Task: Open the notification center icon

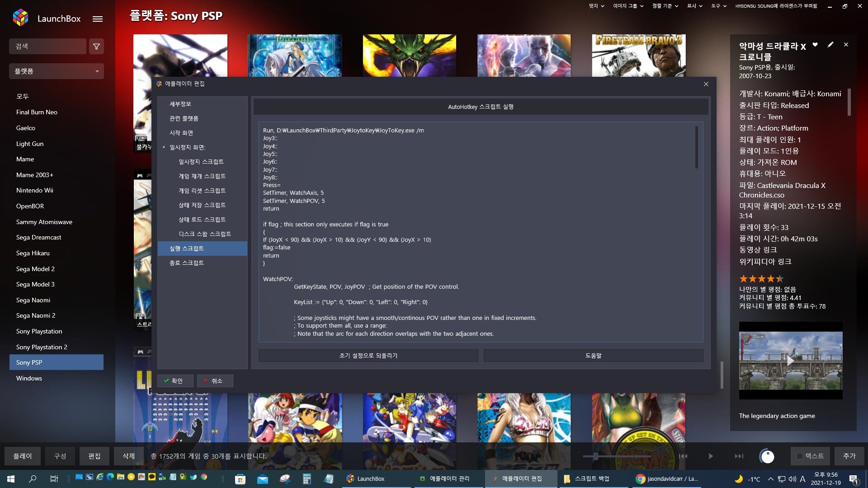Action: 854,479
